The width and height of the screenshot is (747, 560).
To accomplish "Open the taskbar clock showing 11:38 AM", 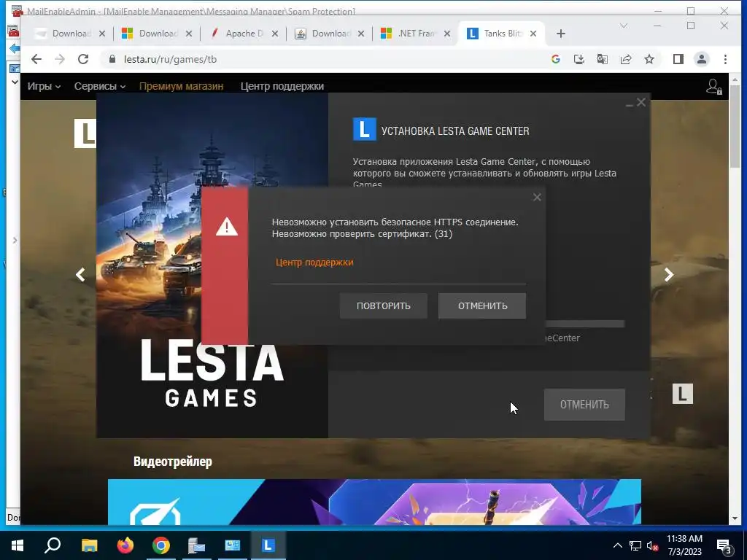I will (684, 545).
